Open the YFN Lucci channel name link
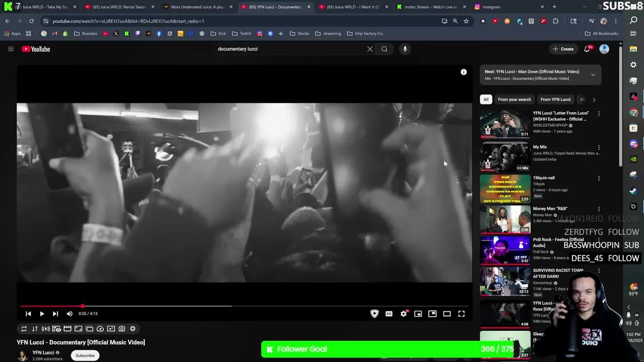Viewport: 644px width, 362px height. [x=43, y=352]
